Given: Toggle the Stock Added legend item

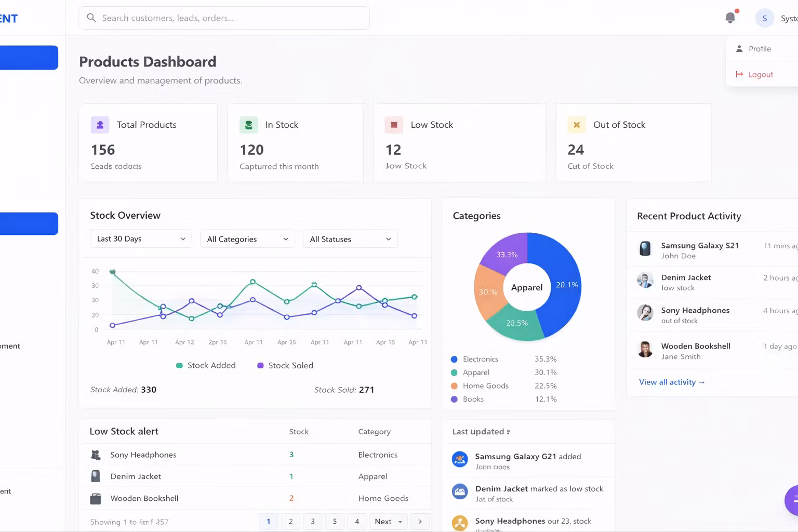Looking at the screenshot, I should pyautogui.click(x=206, y=365).
